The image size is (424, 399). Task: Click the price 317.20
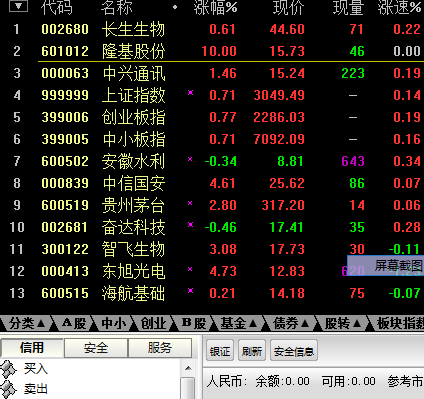[283, 205]
